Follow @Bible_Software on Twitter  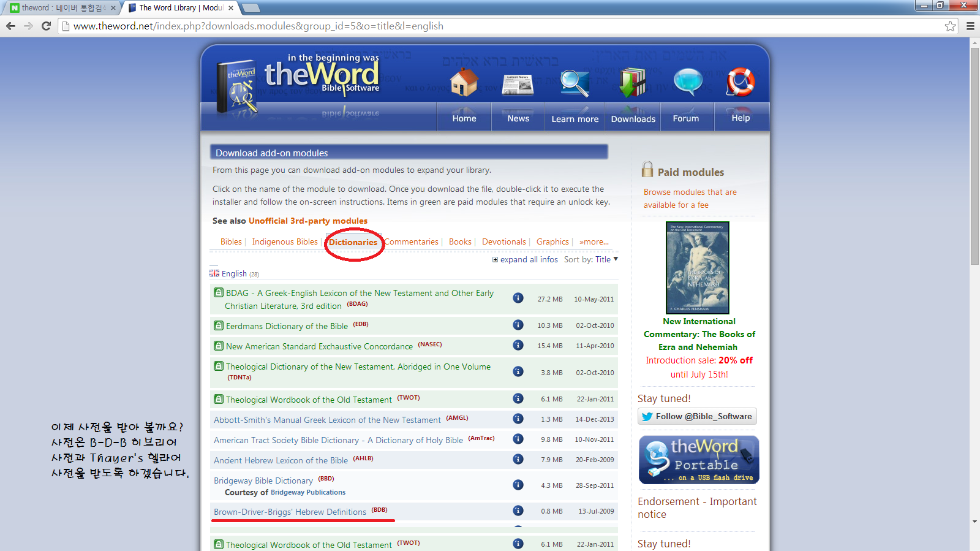click(x=697, y=416)
